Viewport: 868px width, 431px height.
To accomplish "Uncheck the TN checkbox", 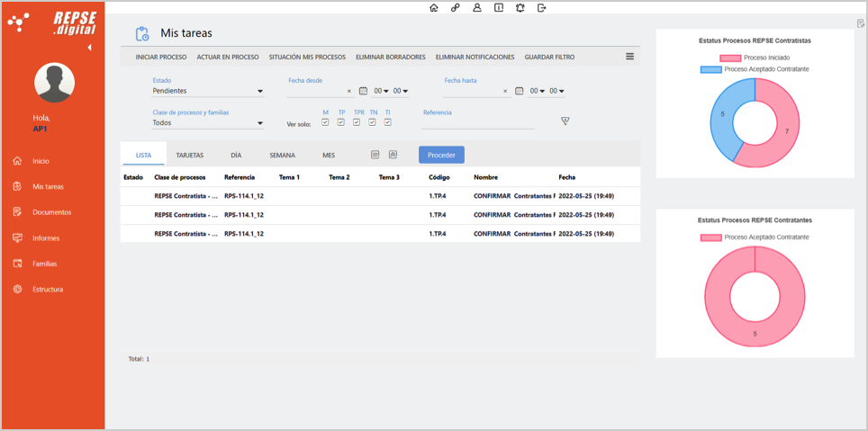I will tap(372, 122).
